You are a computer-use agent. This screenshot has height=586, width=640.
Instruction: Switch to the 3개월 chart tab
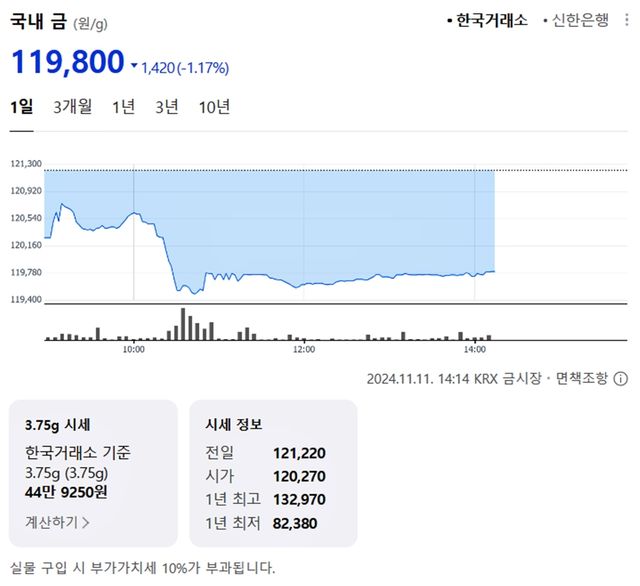point(73,107)
